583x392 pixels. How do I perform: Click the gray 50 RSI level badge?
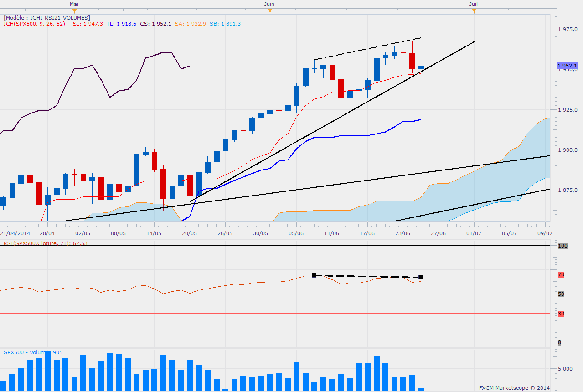(561, 294)
